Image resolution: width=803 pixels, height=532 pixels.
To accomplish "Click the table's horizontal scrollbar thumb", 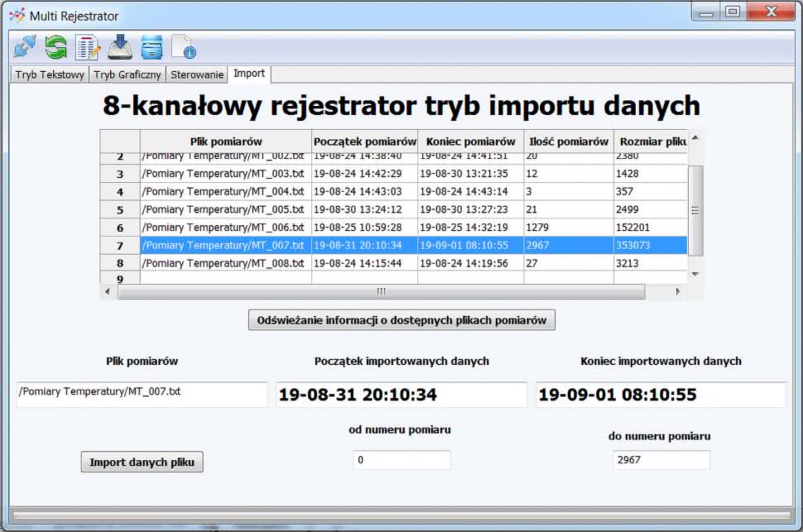I will click(381, 291).
